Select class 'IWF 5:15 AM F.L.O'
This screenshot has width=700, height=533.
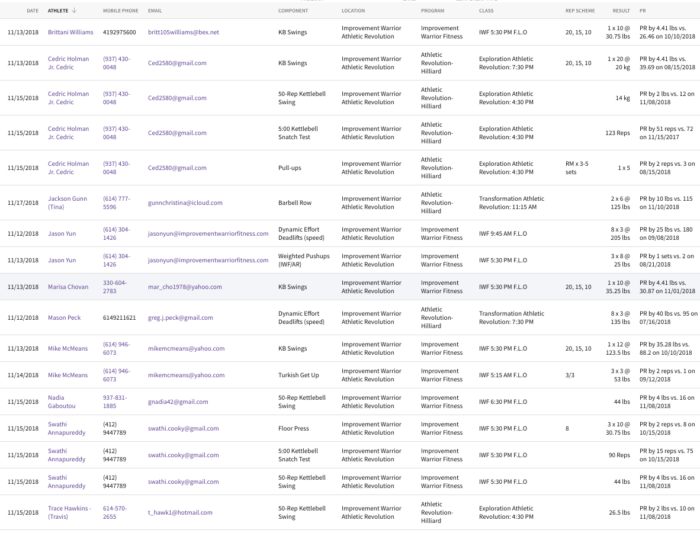(503, 375)
